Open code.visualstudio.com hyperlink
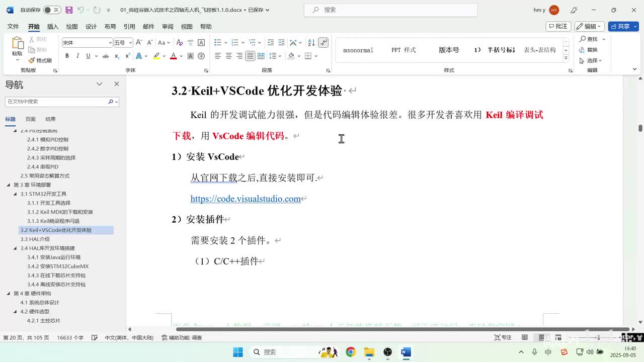Viewport: 644px width, 362px height. 246,199
